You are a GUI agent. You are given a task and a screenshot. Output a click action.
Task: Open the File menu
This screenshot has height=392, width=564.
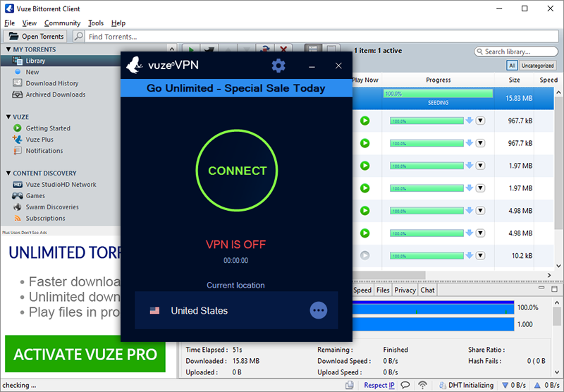coord(9,23)
